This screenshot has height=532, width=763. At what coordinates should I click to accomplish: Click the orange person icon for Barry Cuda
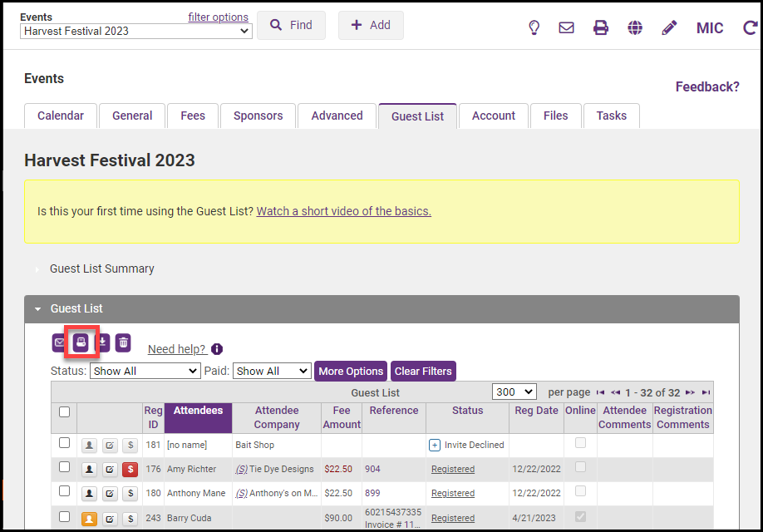pyautogui.click(x=89, y=519)
